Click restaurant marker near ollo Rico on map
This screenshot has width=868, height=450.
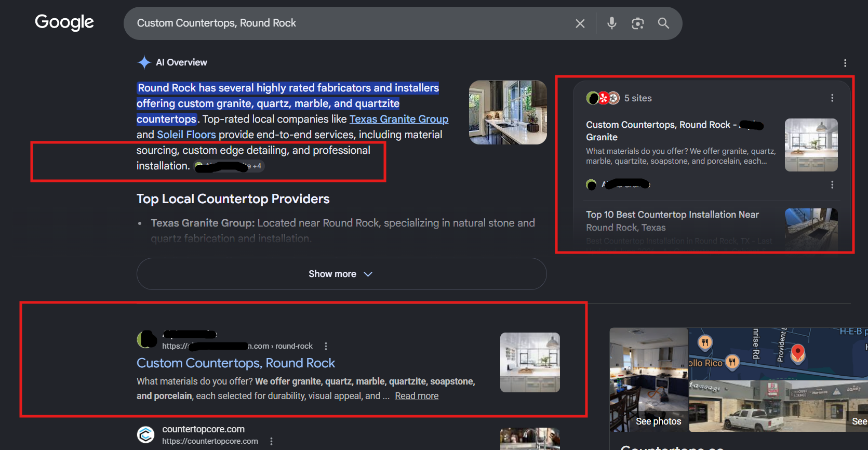click(x=732, y=362)
